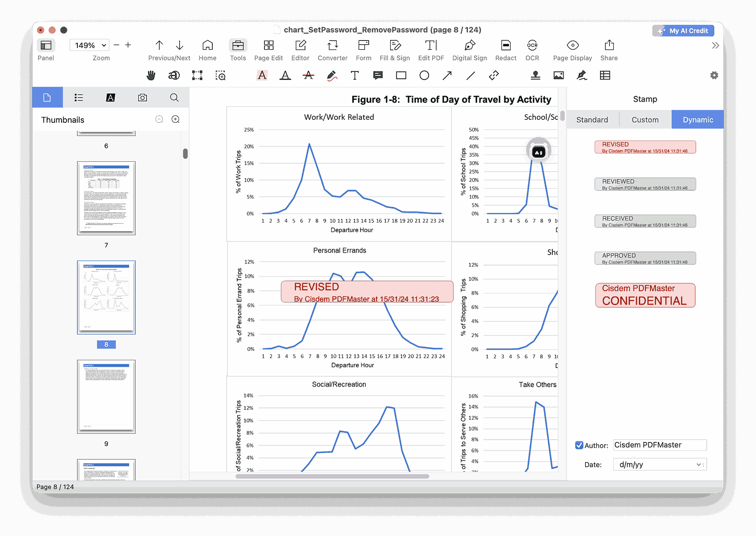This screenshot has height=536, width=756.
Task: Click the OCR toolbar icon
Action: point(532,50)
